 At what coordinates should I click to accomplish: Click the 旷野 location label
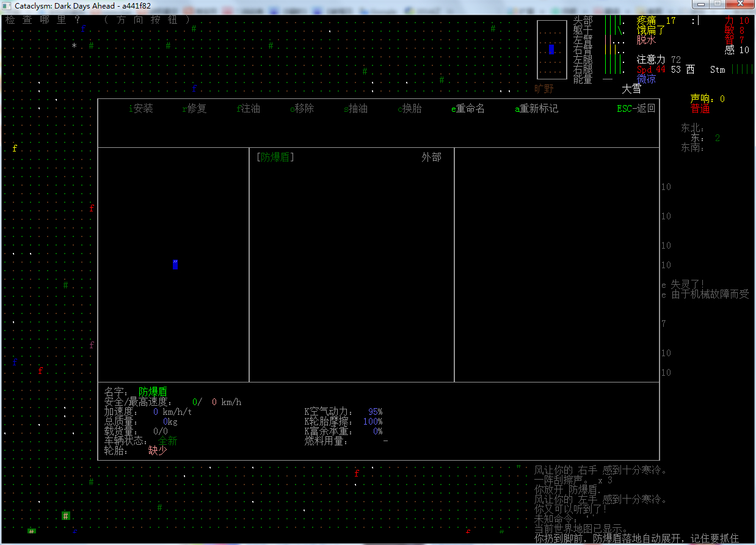(543, 89)
